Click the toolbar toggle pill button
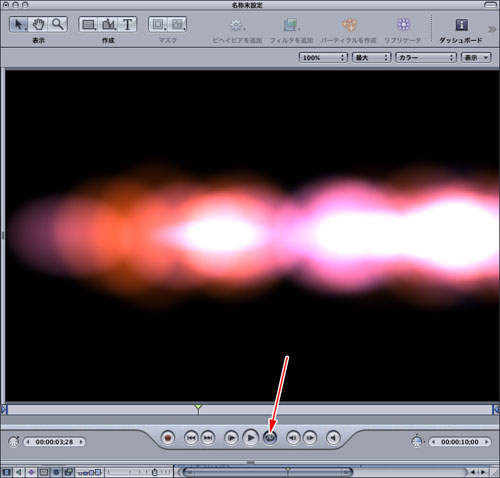500x478 pixels. coord(491,5)
